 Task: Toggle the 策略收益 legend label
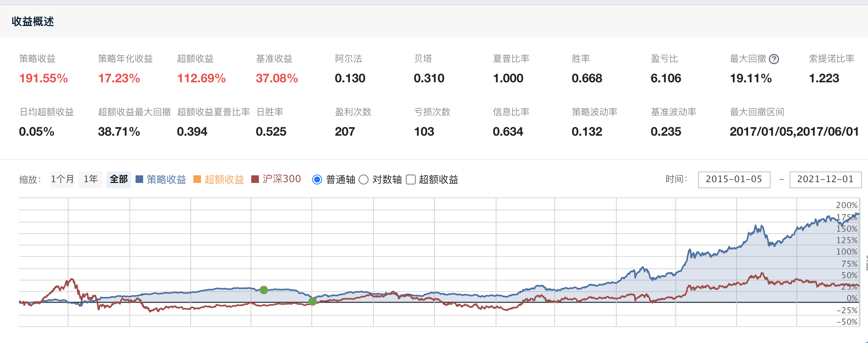pyautogui.click(x=166, y=180)
